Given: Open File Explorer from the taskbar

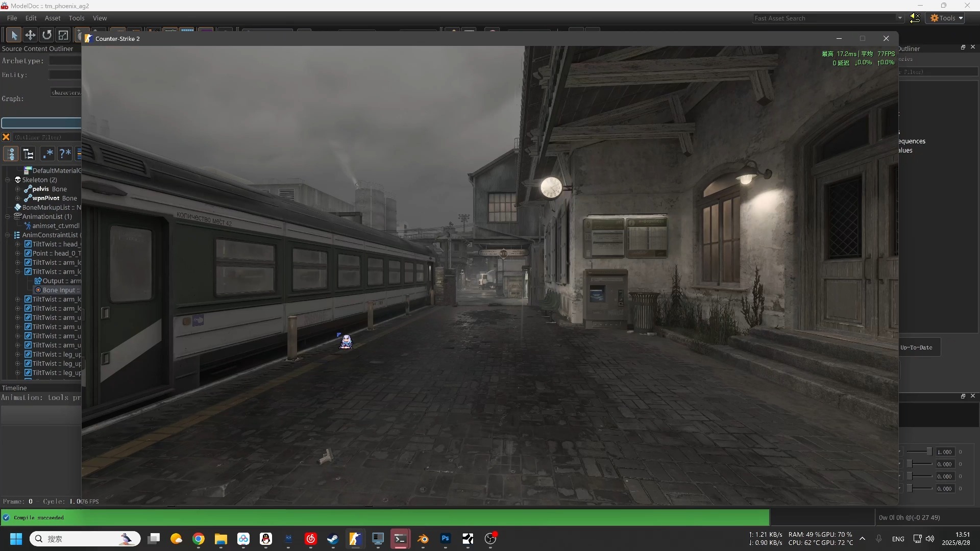Looking at the screenshot, I should (x=221, y=539).
